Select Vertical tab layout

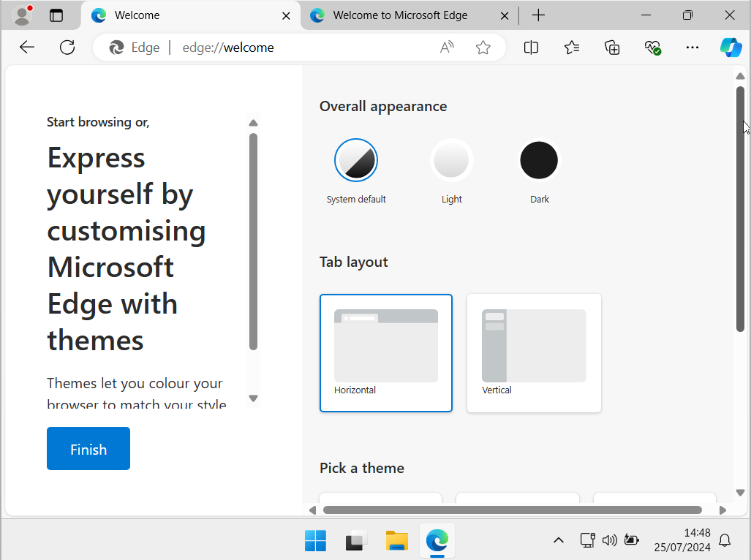534,353
